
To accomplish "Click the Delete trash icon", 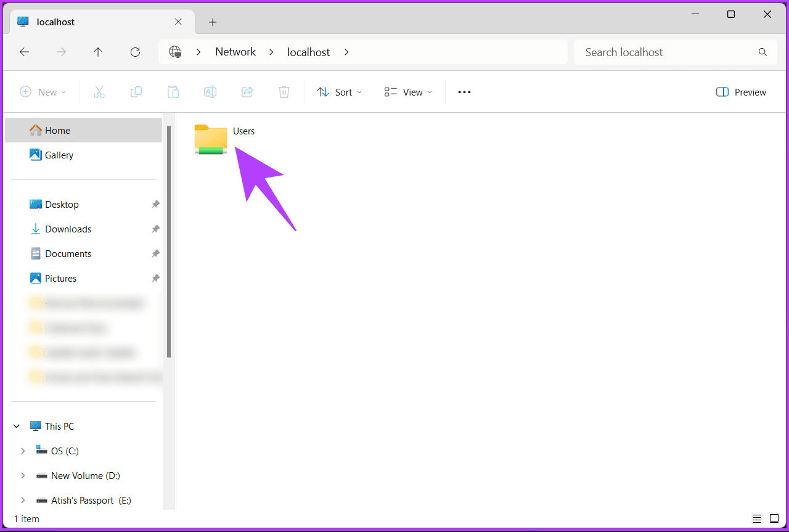I will click(x=284, y=92).
